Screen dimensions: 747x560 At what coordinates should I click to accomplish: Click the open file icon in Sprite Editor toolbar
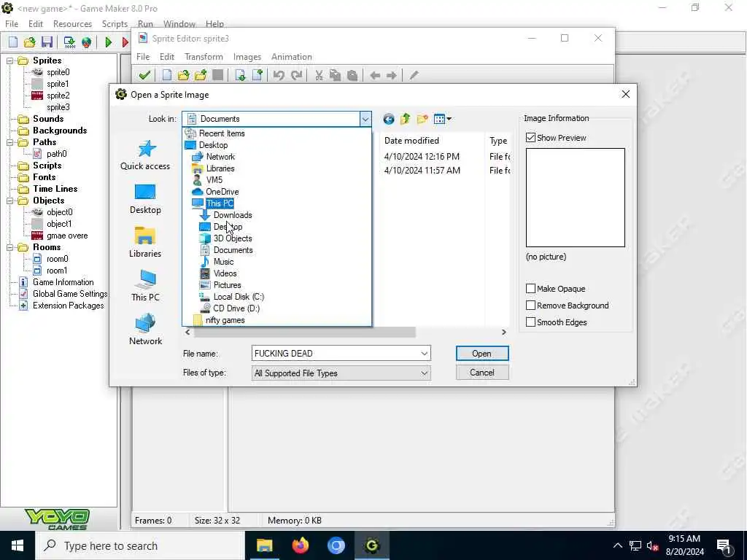point(183,75)
